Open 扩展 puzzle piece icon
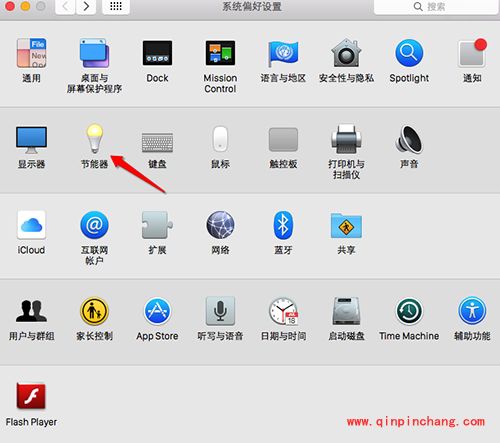This screenshot has height=443, width=500. coord(157,225)
